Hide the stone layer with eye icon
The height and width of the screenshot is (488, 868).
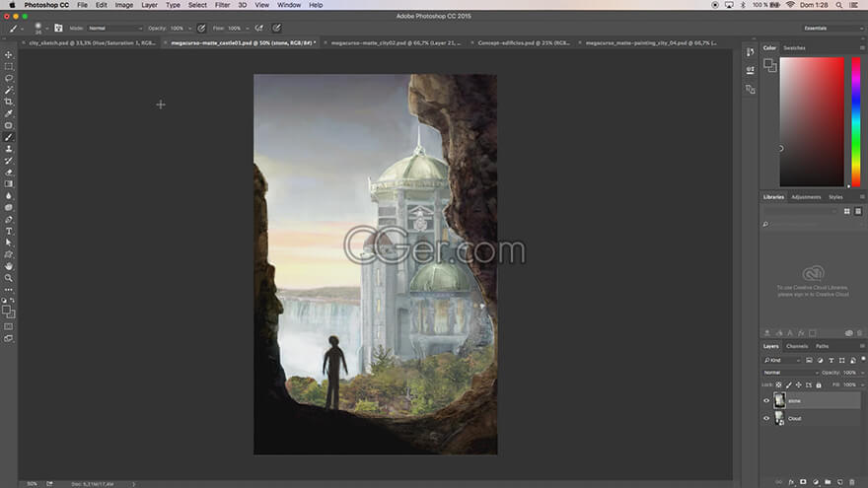tap(766, 400)
